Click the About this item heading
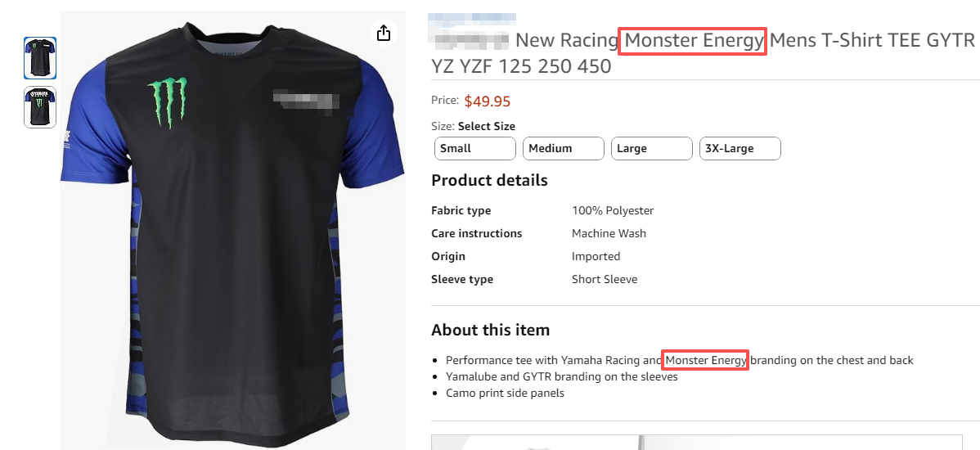The width and height of the screenshot is (980, 450). (x=490, y=330)
